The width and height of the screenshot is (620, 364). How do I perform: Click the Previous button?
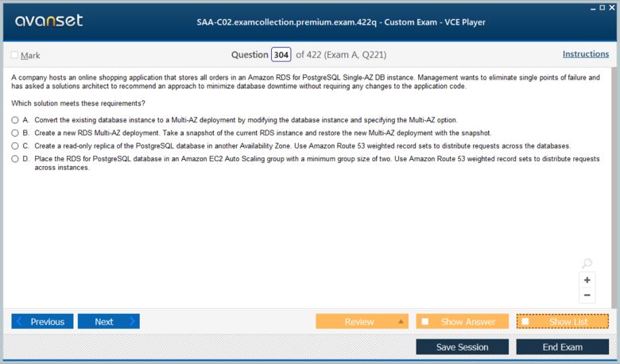[x=42, y=321]
